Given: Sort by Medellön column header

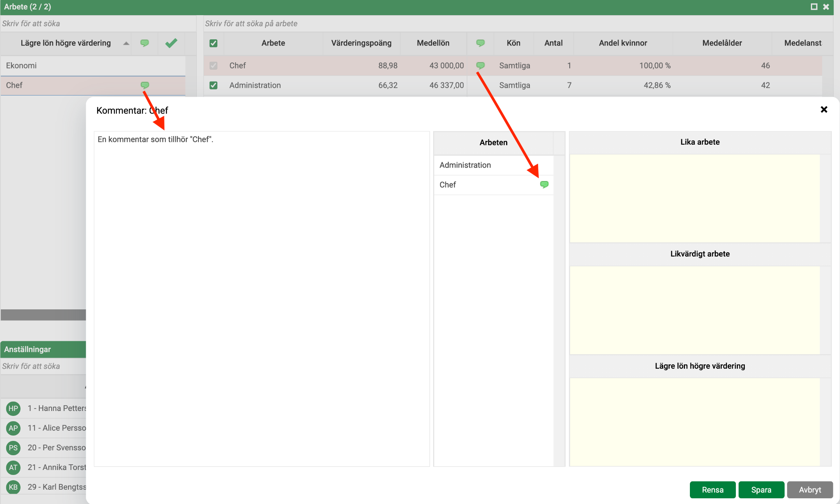Looking at the screenshot, I should point(433,43).
